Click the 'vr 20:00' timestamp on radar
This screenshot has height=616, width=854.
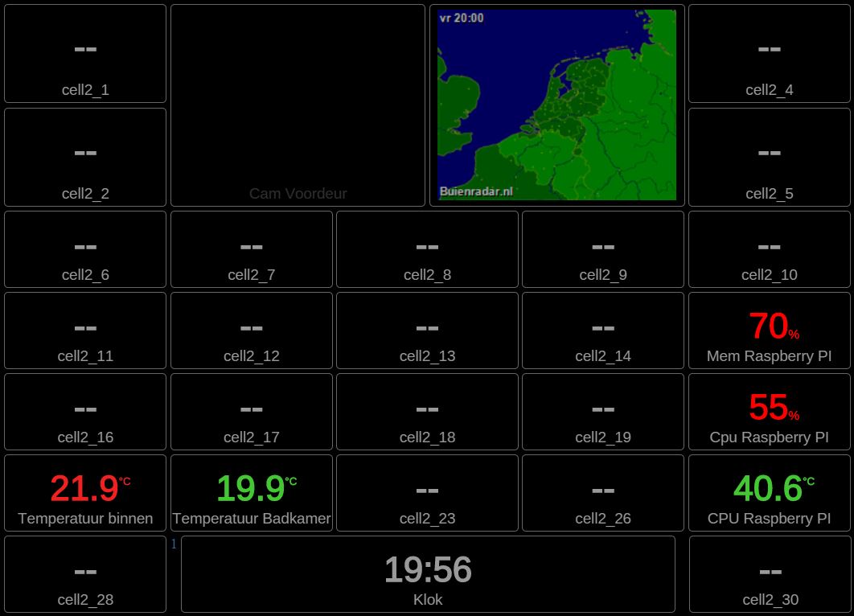coord(462,18)
